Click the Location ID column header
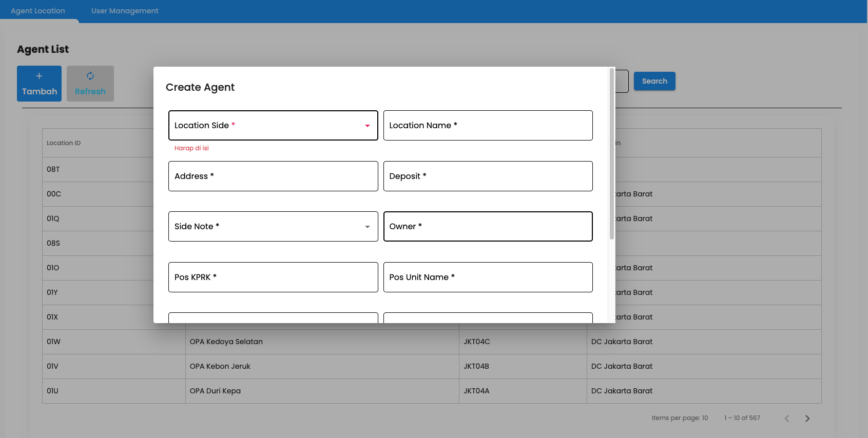 click(x=64, y=143)
